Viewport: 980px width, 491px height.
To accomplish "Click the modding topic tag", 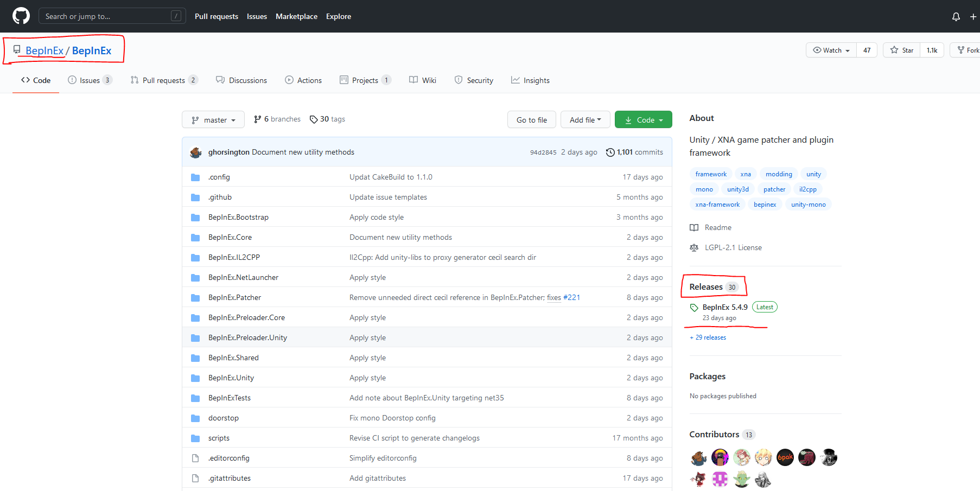I will (779, 174).
